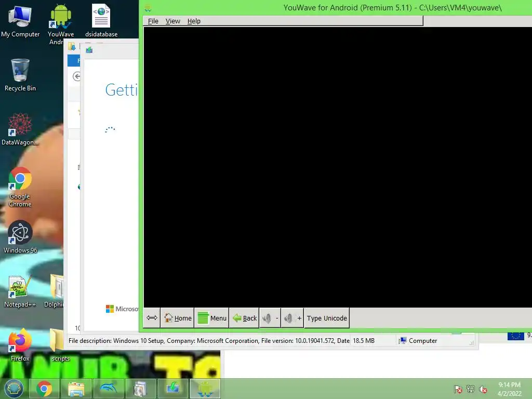Open the File menu in YouWave
Screen dimensions: 532x399
153,21
